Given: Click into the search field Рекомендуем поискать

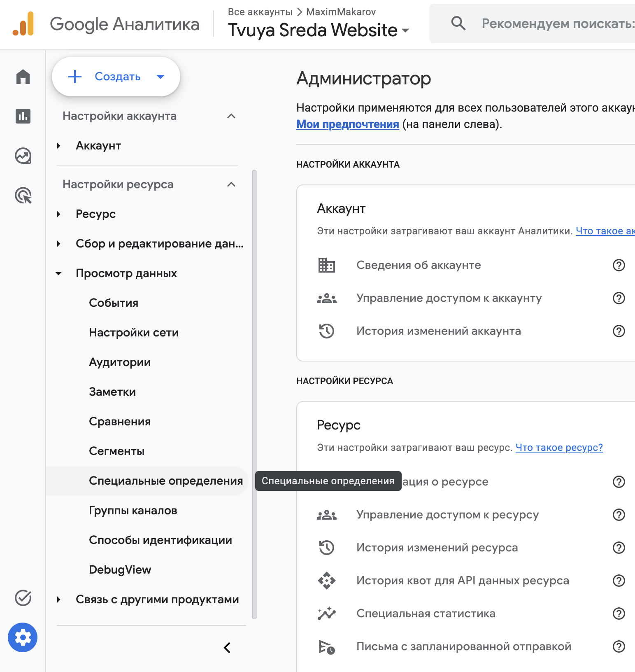Looking at the screenshot, I should tap(558, 23).
